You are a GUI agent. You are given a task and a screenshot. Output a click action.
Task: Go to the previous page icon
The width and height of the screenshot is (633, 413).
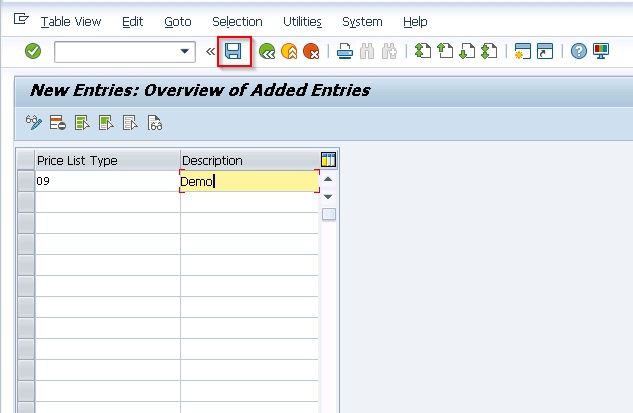(445, 51)
